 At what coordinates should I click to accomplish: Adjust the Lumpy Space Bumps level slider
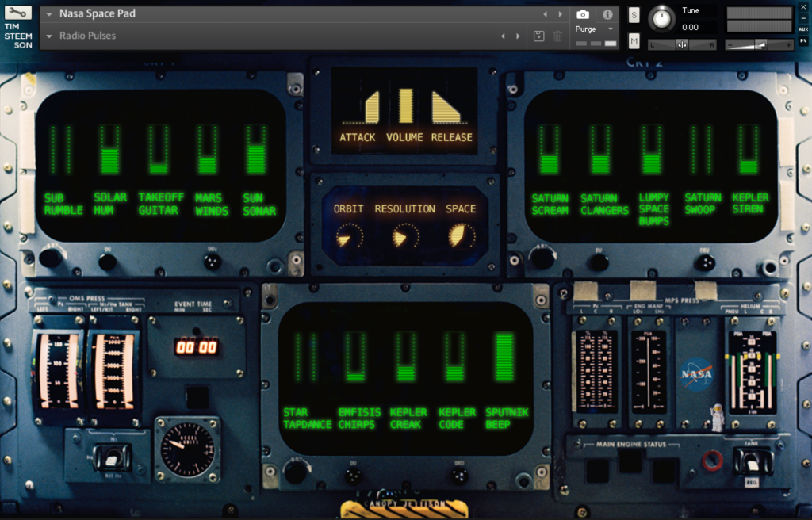[x=652, y=150]
